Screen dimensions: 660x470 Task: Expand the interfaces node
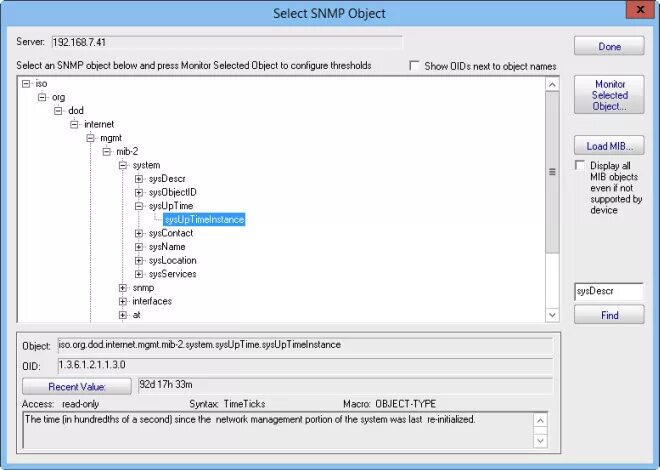click(123, 301)
